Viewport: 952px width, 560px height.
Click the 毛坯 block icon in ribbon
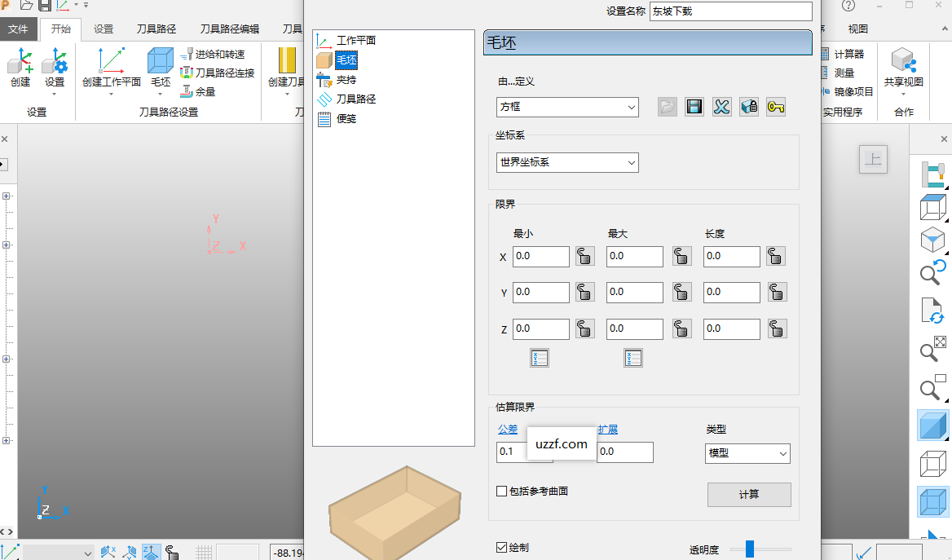point(161,62)
